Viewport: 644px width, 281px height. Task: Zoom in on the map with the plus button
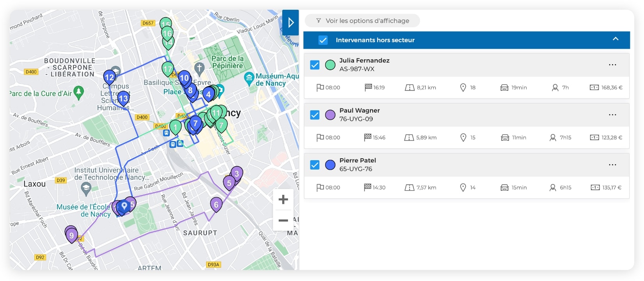(x=283, y=200)
